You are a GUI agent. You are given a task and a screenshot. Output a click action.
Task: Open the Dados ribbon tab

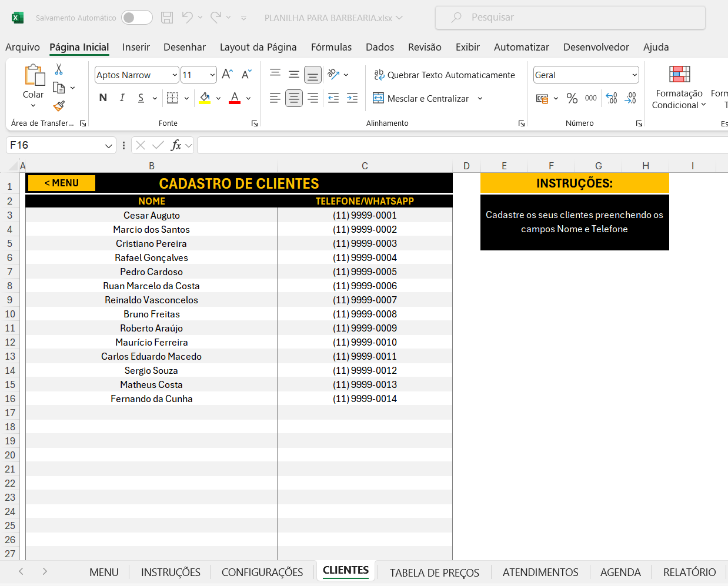[x=380, y=47]
